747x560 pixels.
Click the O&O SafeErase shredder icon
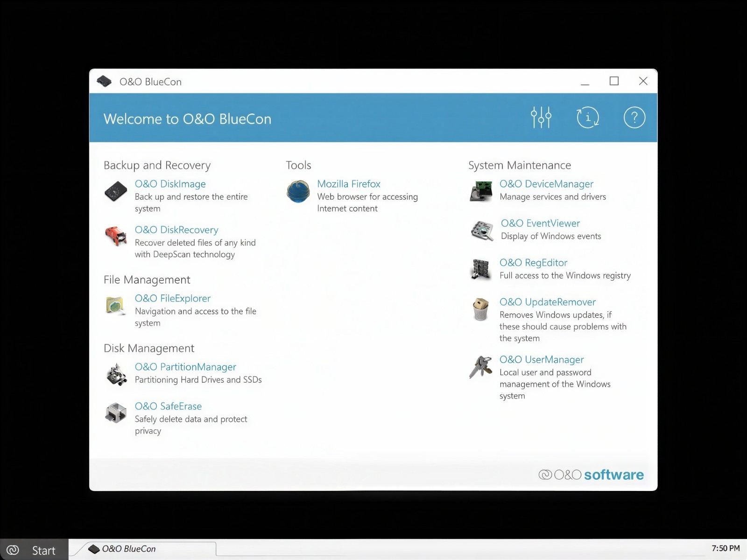116,413
